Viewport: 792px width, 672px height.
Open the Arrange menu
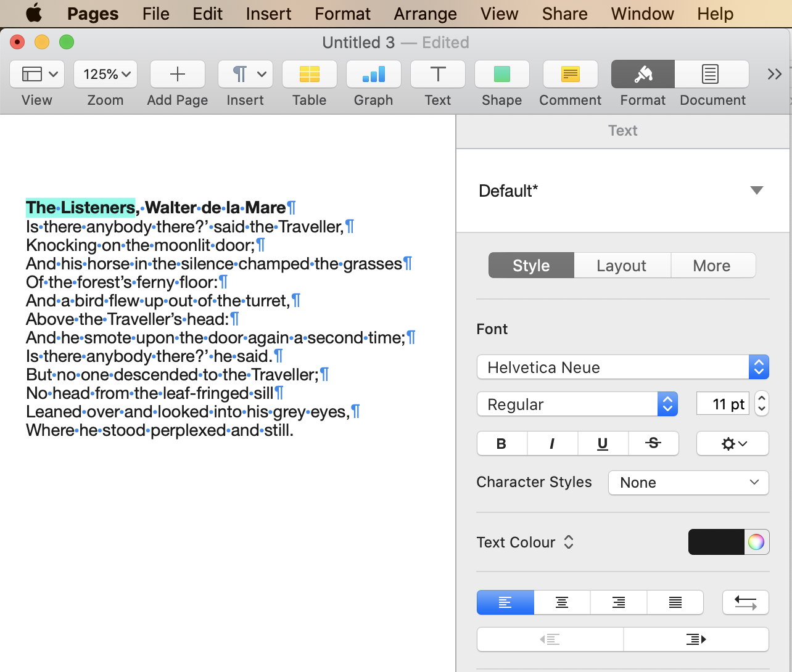426,14
